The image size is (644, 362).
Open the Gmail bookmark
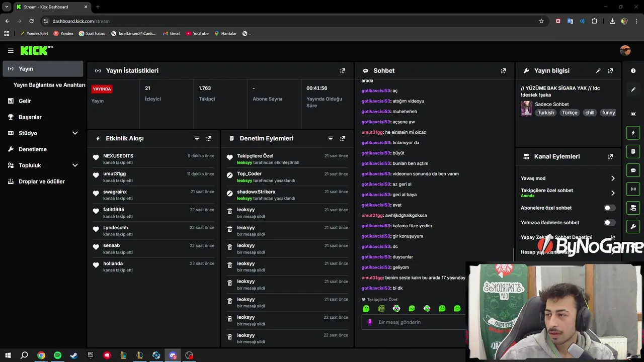tap(172, 34)
